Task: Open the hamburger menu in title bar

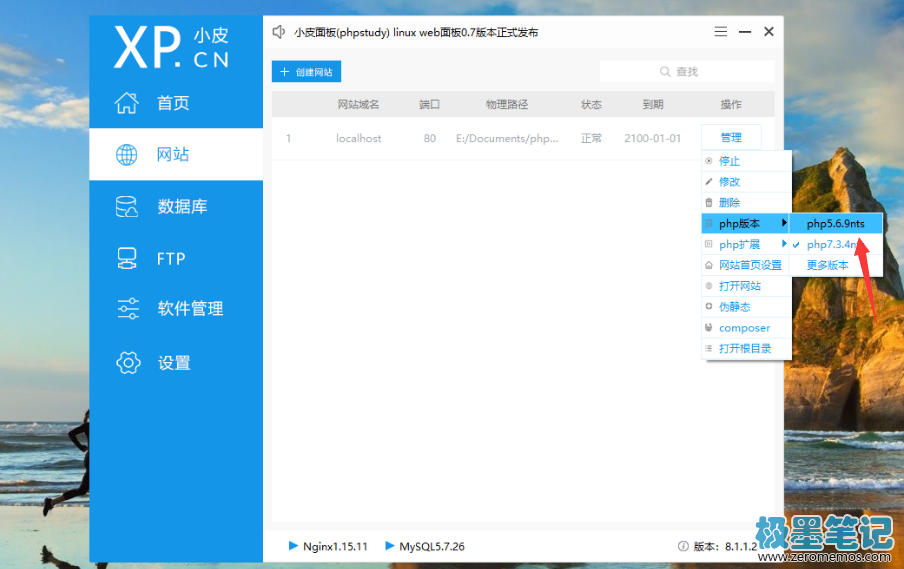Action: point(721,32)
